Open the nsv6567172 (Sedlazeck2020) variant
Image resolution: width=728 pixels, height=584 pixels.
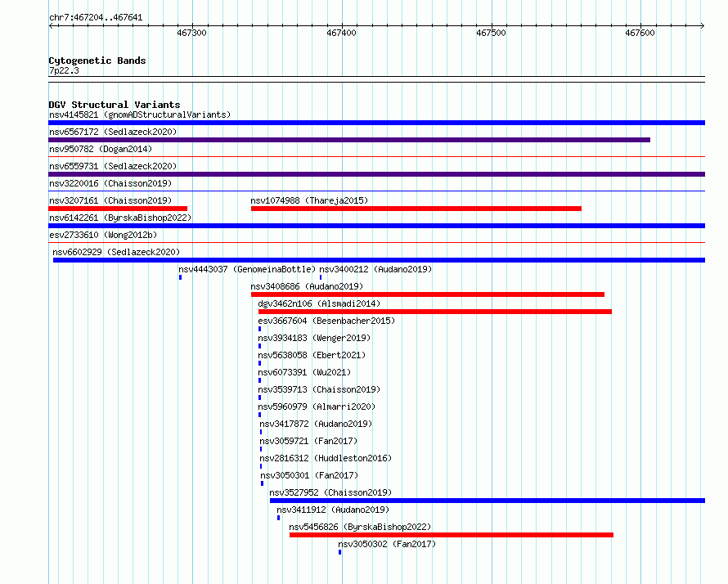coord(113,132)
